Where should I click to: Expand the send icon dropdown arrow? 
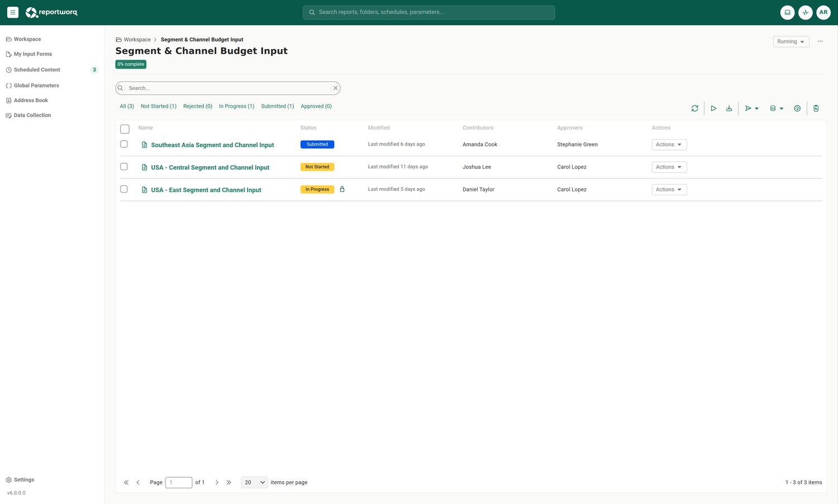click(757, 109)
